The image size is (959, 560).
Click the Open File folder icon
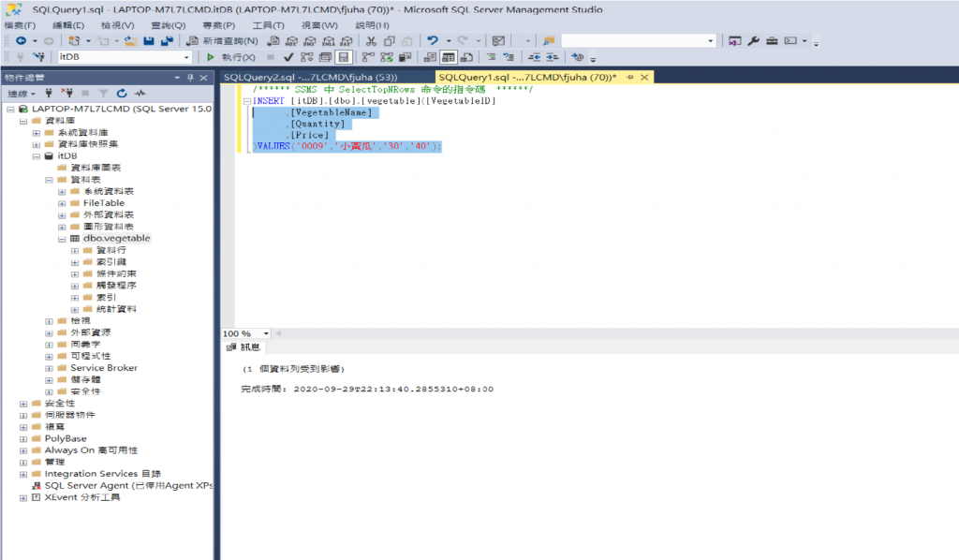point(130,41)
